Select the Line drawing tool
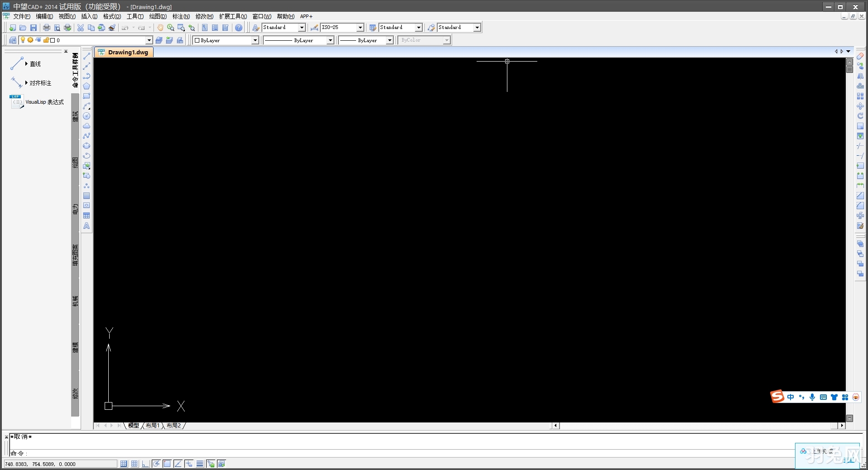868x470 pixels. click(x=86, y=56)
